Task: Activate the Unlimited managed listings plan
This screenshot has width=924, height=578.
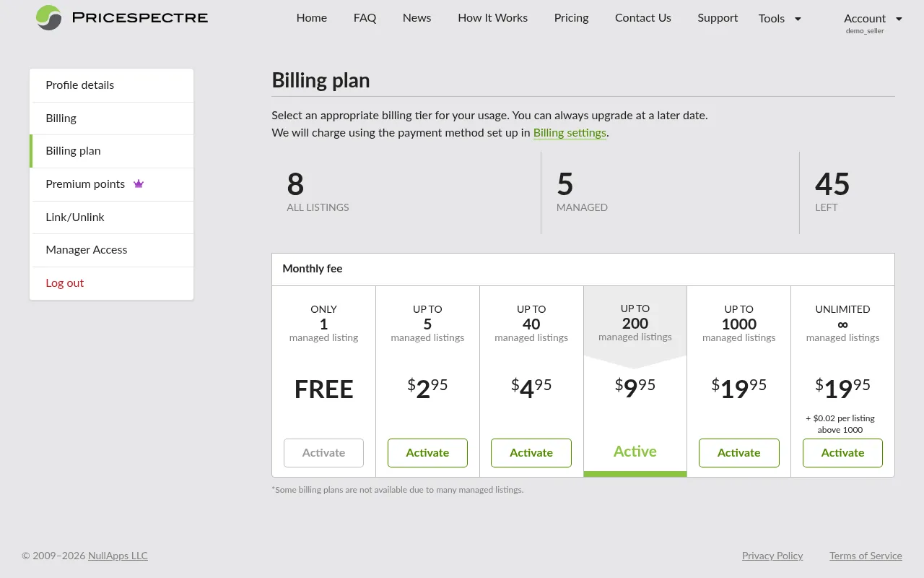Action: tap(842, 452)
